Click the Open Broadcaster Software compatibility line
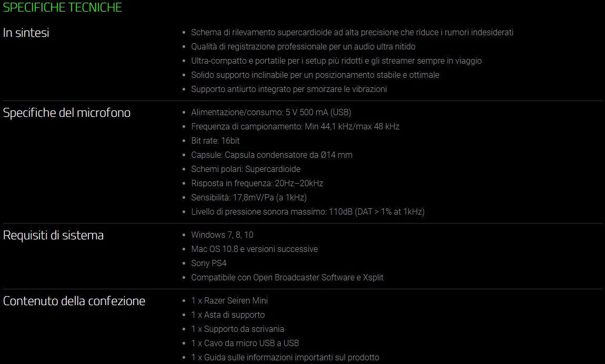The image size is (605, 364). (287, 278)
